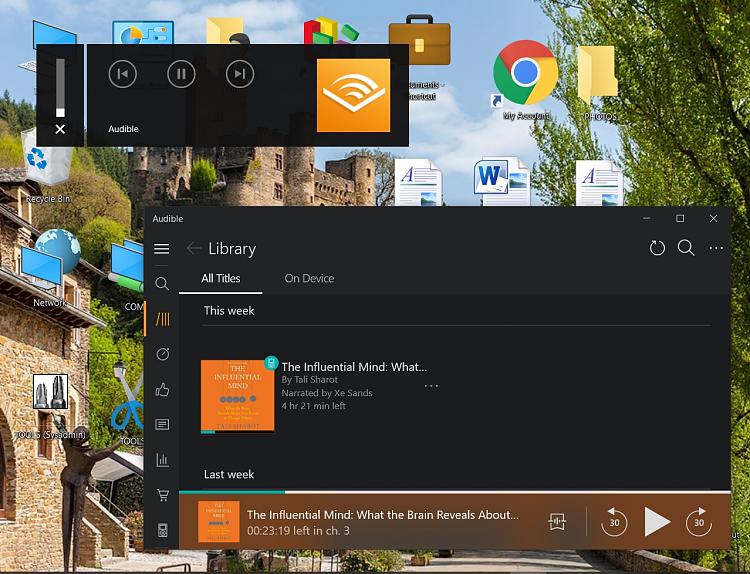Viewport: 750px width, 574px height.
Task: Open the thumbs-up recommendations icon
Action: click(162, 389)
